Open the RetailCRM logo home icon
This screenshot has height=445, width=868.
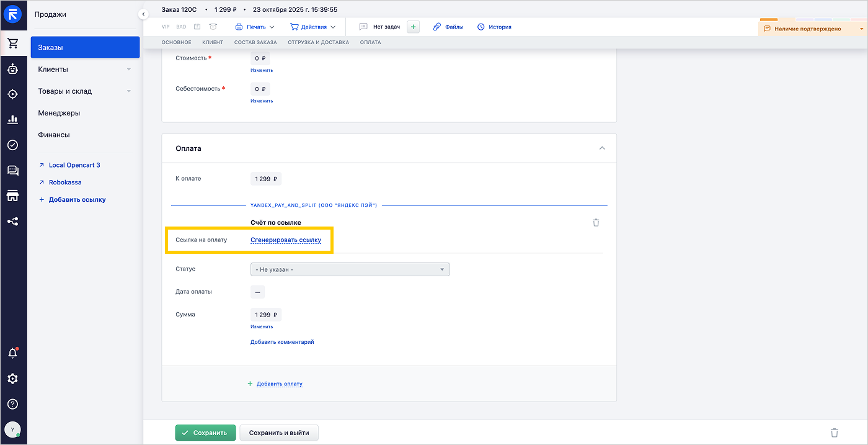click(x=12, y=14)
